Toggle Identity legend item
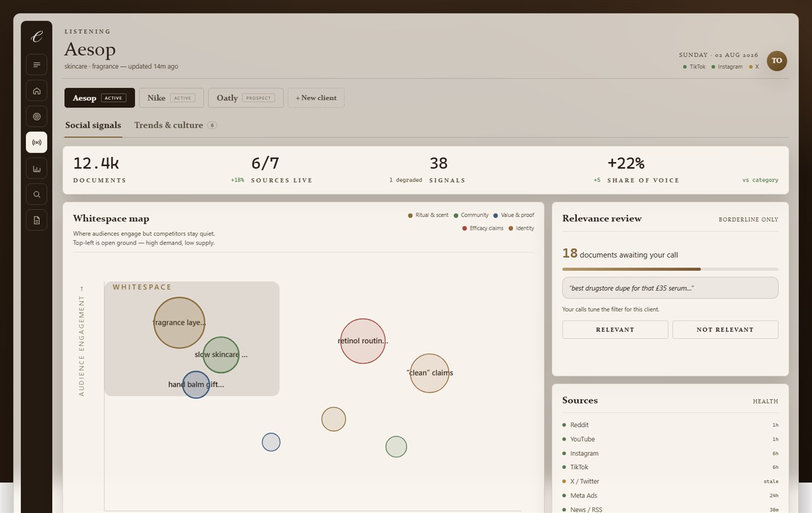 click(x=521, y=228)
